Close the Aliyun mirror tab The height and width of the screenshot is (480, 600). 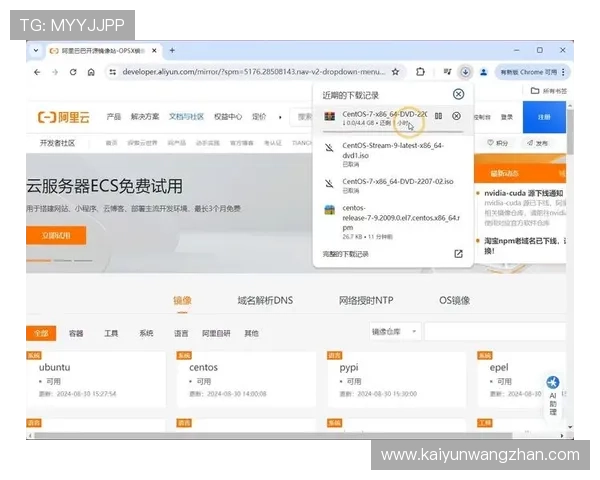tap(154, 51)
